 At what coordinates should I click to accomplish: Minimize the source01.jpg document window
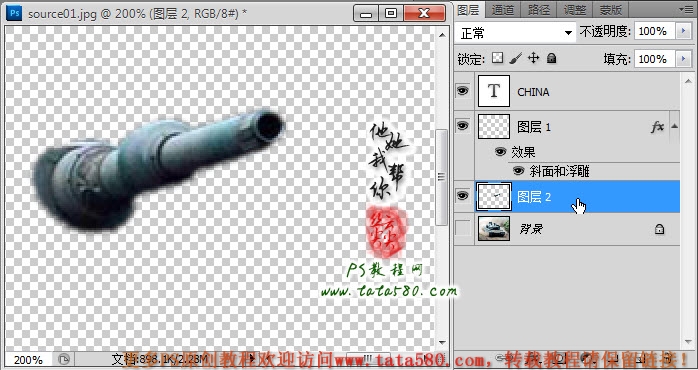click(x=366, y=13)
